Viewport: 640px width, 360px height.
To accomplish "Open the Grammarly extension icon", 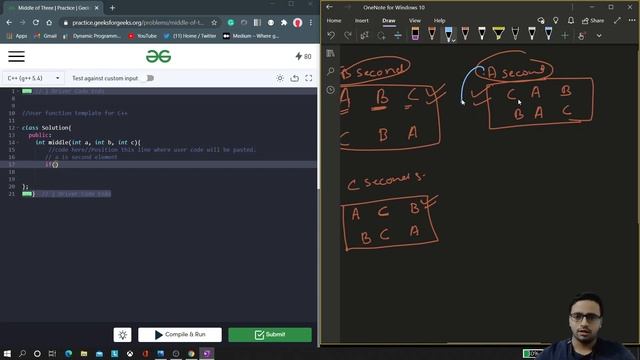I will click(x=231, y=22).
